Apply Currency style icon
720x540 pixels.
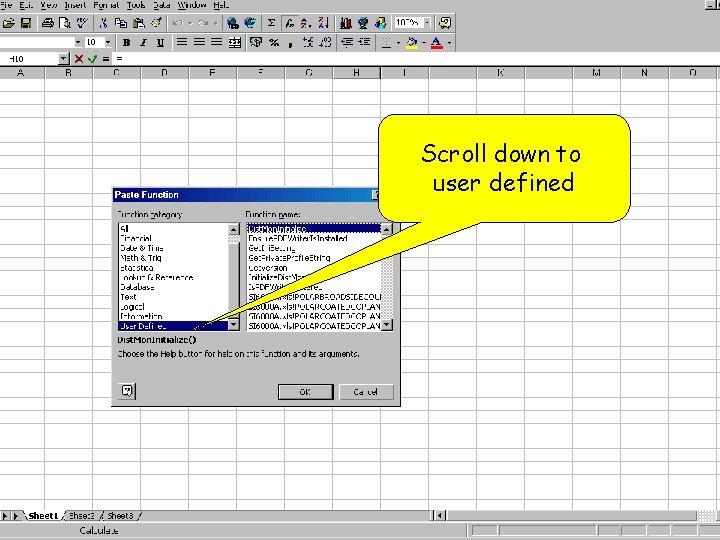click(x=256, y=43)
